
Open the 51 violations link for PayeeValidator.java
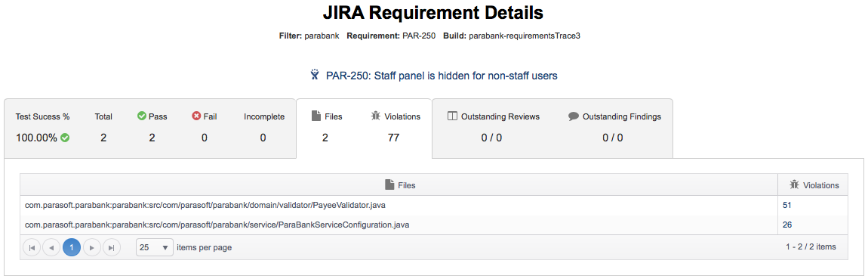point(787,205)
